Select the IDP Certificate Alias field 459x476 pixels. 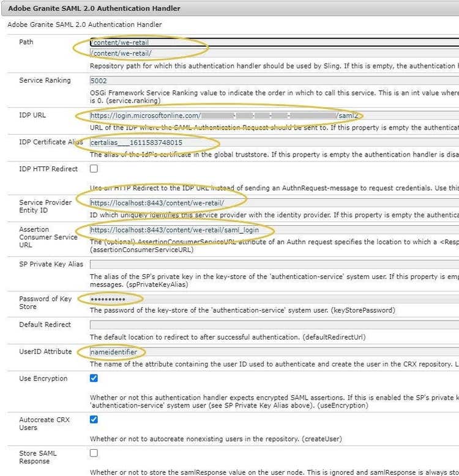[269, 142]
